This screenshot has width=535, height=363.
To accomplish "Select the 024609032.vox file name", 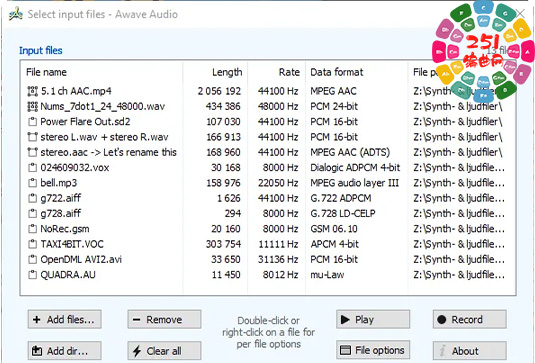I will pyautogui.click(x=75, y=168).
